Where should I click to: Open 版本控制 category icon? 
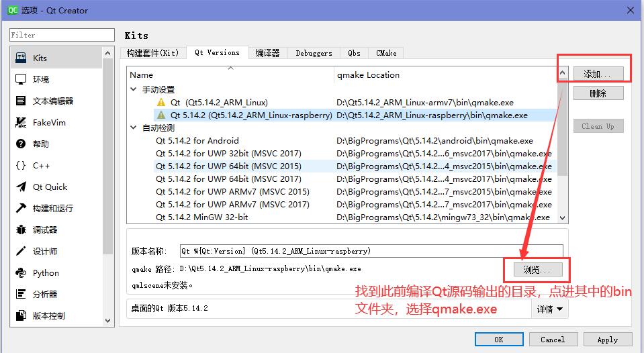[x=21, y=315]
